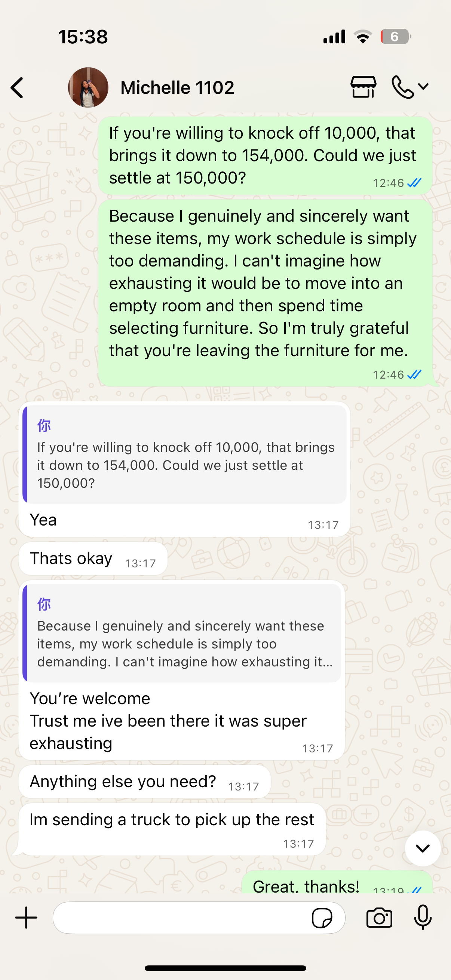The height and width of the screenshot is (980, 451).
Task: Open the business storefront catalog icon
Action: click(x=363, y=87)
